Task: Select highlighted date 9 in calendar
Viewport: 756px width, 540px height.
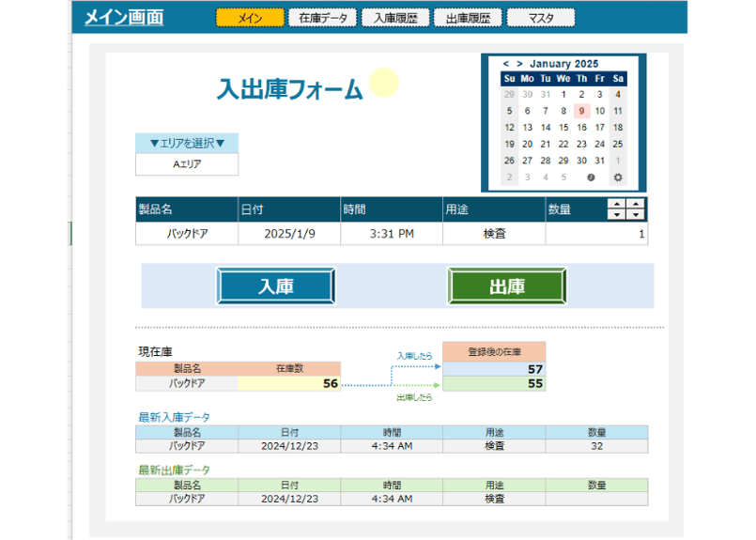Action: tap(581, 111)
